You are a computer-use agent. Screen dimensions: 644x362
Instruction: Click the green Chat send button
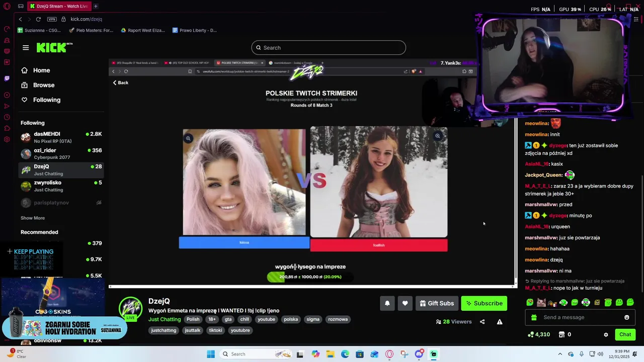click(625, 334)
